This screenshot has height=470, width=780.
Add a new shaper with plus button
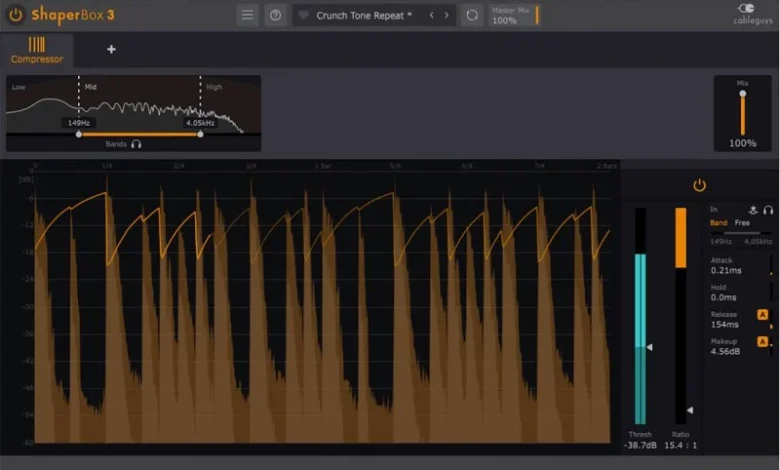click(111, 49)
